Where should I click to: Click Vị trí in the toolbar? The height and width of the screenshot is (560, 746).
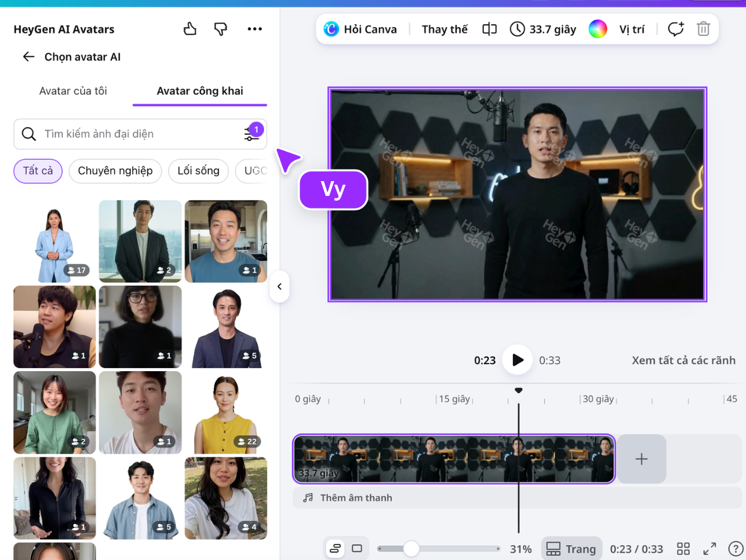point(632,29)
